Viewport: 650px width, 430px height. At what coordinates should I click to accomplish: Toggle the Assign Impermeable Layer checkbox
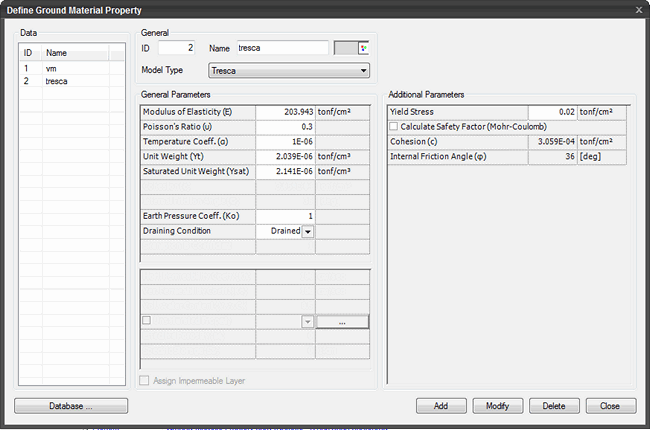(144, 380)
